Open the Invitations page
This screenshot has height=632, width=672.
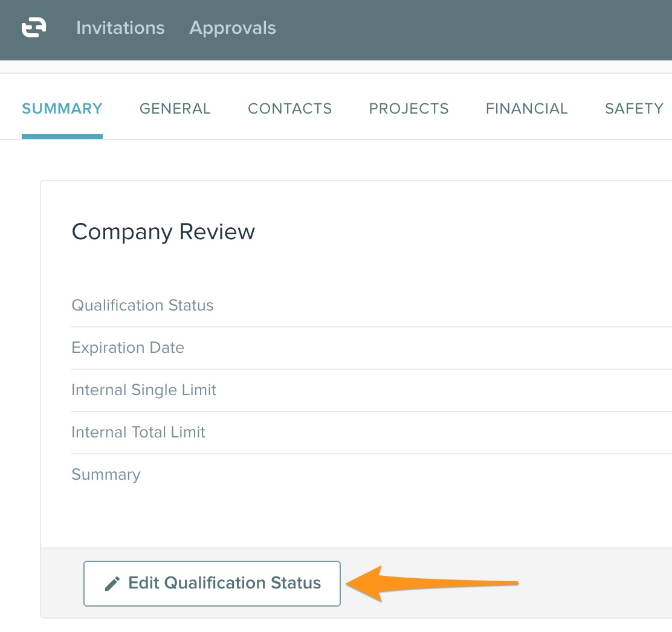click(120, 28)
